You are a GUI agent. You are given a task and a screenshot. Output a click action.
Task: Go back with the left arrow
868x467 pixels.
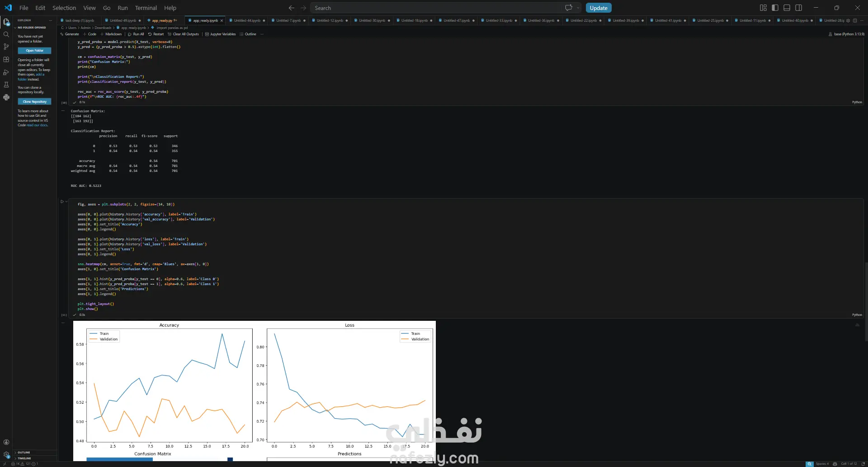[292, 8]
